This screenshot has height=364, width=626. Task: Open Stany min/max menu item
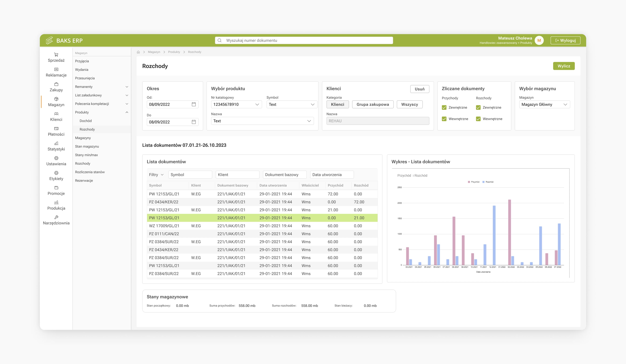(x=86, y=155)
